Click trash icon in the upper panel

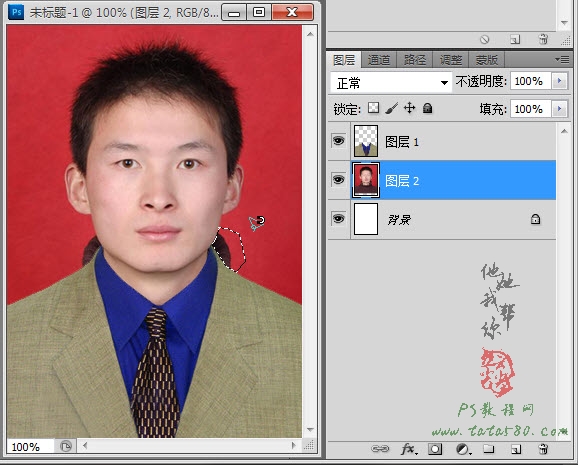pyautogui.click(x=543, y=39)
